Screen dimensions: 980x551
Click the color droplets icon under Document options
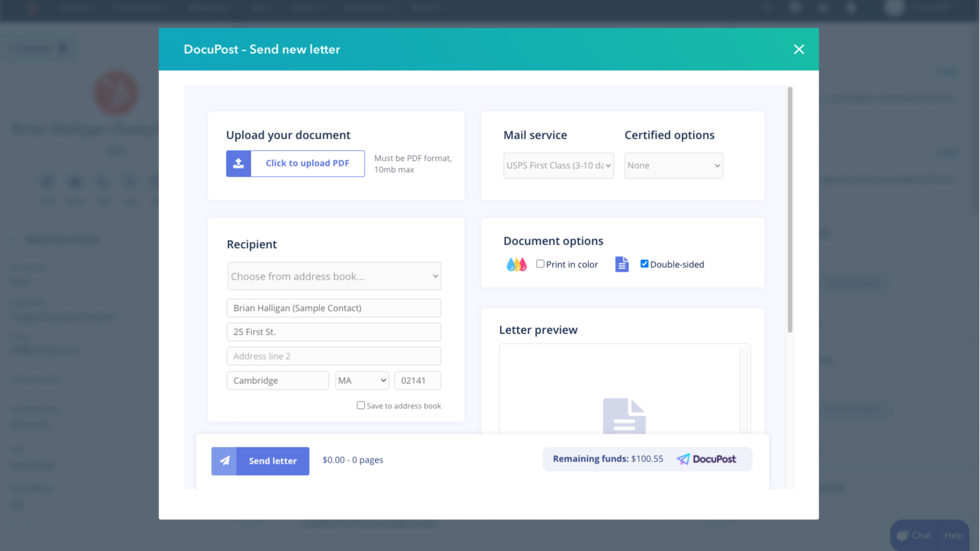tap(516, 264)
